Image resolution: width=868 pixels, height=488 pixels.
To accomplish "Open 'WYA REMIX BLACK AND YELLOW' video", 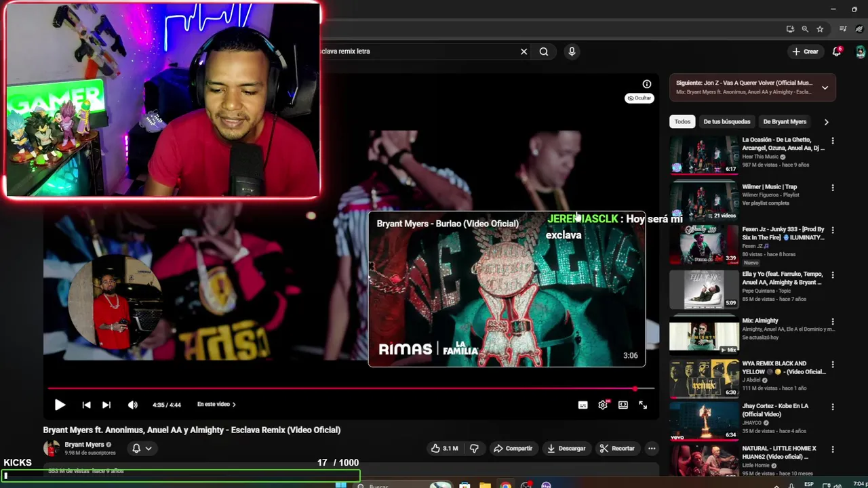I will pos(704,378).
